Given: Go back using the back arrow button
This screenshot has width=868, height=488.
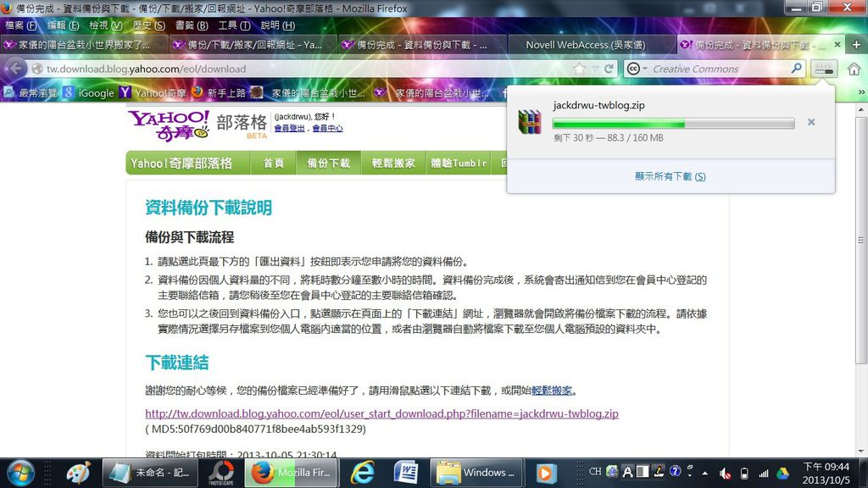Looking at the screenshot, I should click(16, 69).
